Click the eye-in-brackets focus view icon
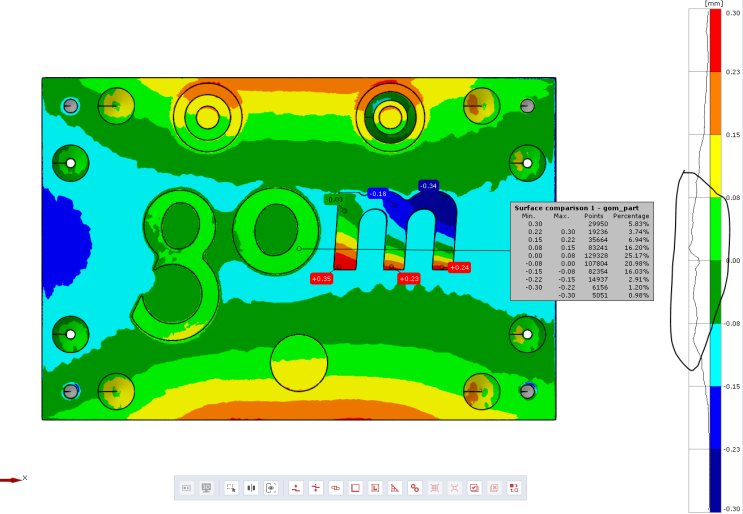 271,487
